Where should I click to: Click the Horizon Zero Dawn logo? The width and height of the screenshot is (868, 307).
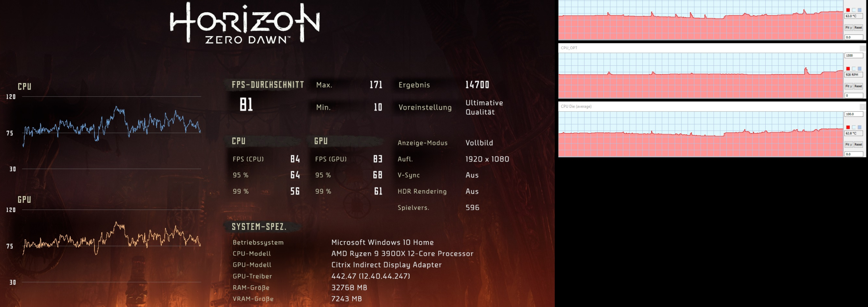click(x=245, y=23)
